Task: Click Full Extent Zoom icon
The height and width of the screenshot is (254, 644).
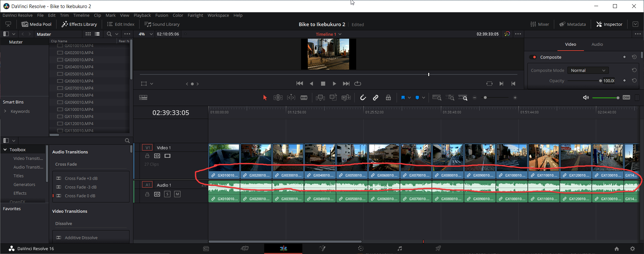Action: 437,98
